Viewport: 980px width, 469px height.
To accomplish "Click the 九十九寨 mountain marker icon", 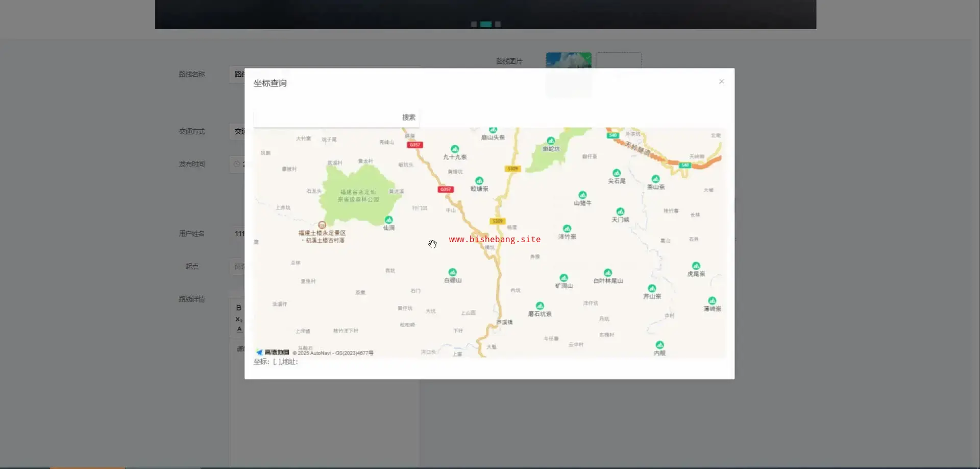I will pos(455,149).
